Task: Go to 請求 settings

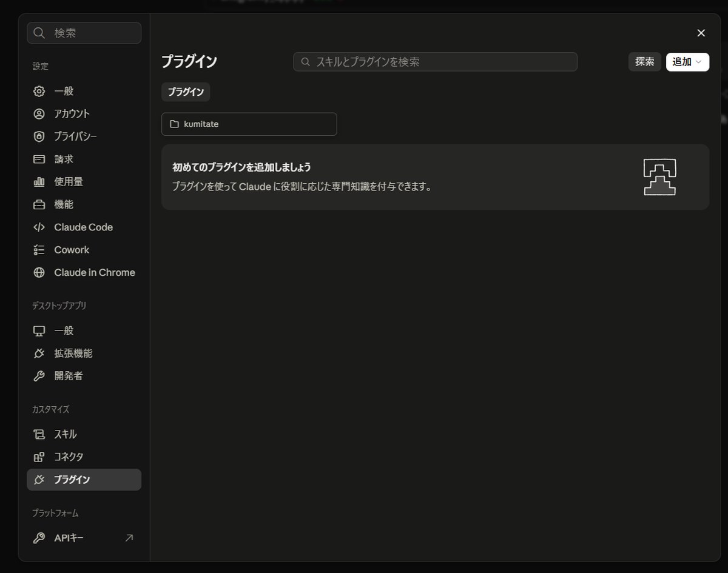Action: pos(84,159)
